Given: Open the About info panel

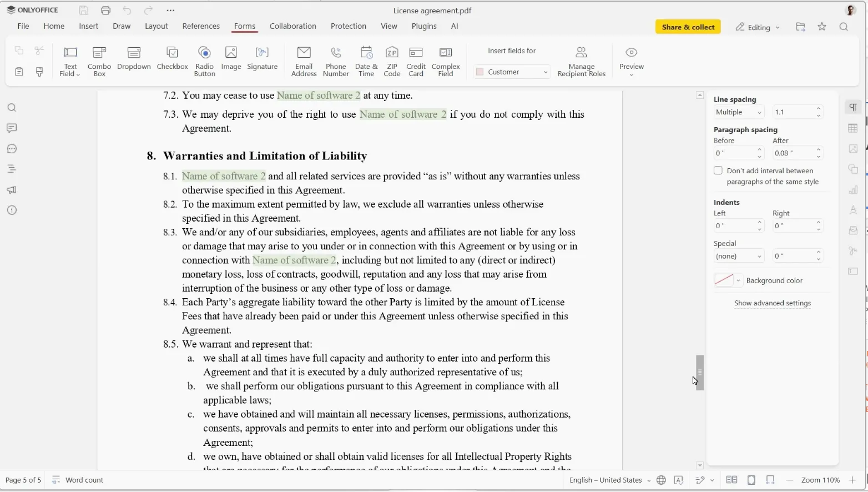Looking at the screenshot, I should (x=12, y=210).
